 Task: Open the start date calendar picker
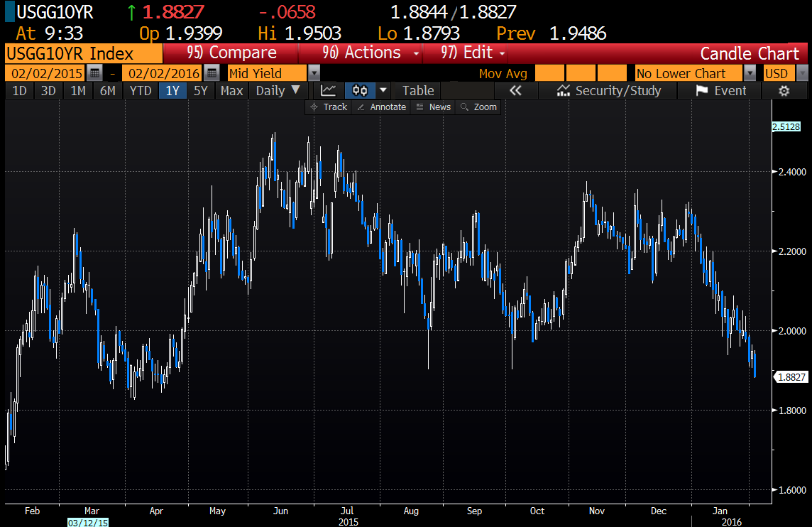(x=94, y=73)
